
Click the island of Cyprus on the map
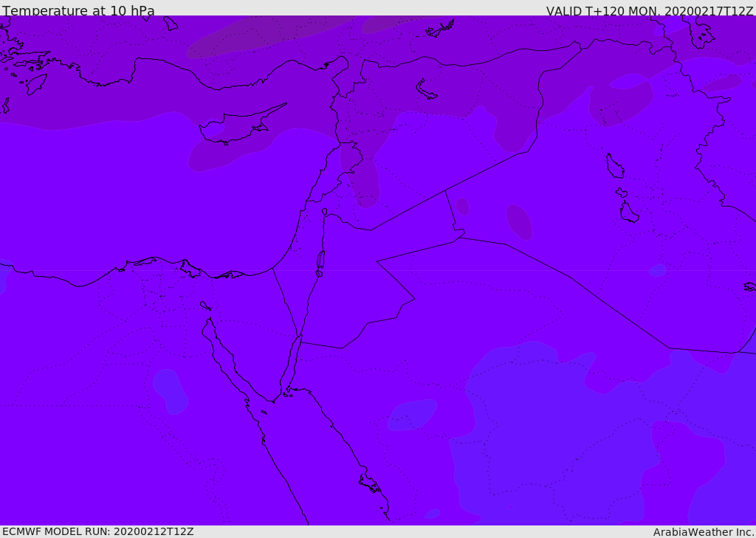pyautogui.click(x=238, y=126)
